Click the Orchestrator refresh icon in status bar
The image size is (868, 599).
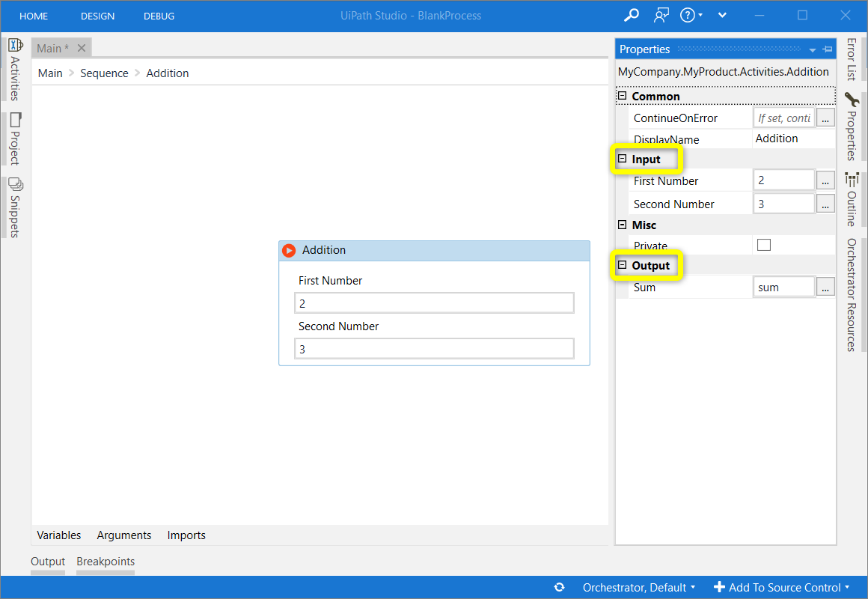559,588
